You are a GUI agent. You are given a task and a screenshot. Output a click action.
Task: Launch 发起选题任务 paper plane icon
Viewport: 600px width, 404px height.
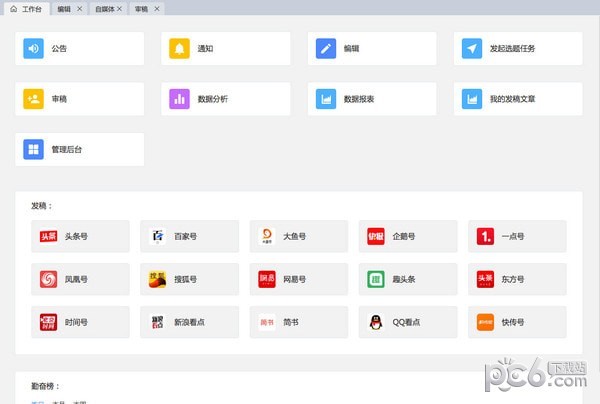[x=472, y=48]
